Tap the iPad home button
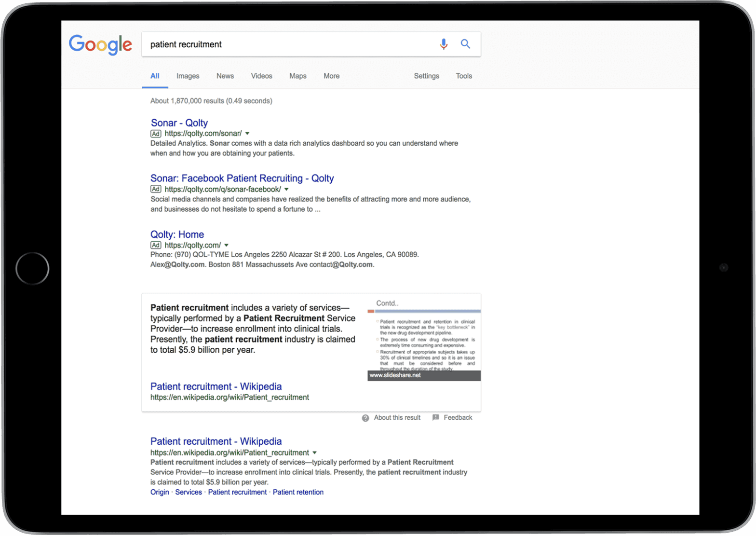This screenshot has height=536, width=756. [32, 268]
